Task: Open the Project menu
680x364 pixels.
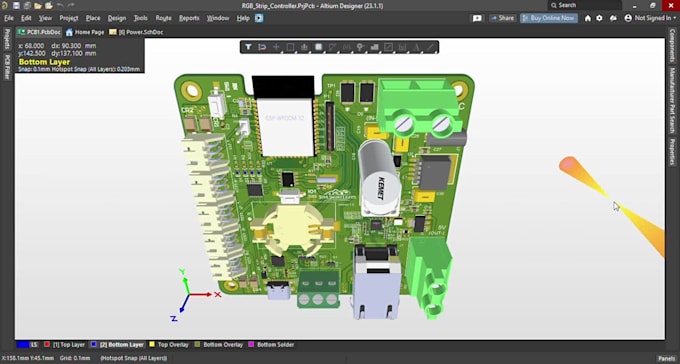Action: tap(69, 18)
